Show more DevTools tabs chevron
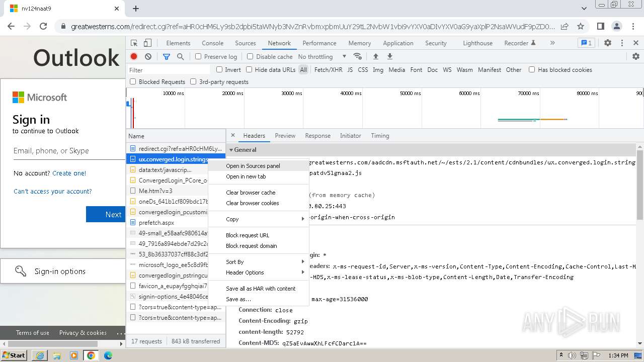Image resolution: width=644 pixels, height=362 pixels. tap(552, 43)
